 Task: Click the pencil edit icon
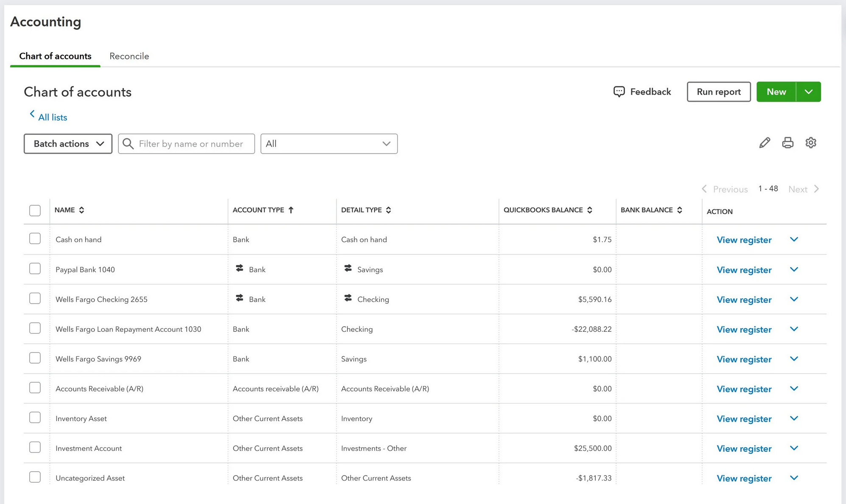coord(765,143)
